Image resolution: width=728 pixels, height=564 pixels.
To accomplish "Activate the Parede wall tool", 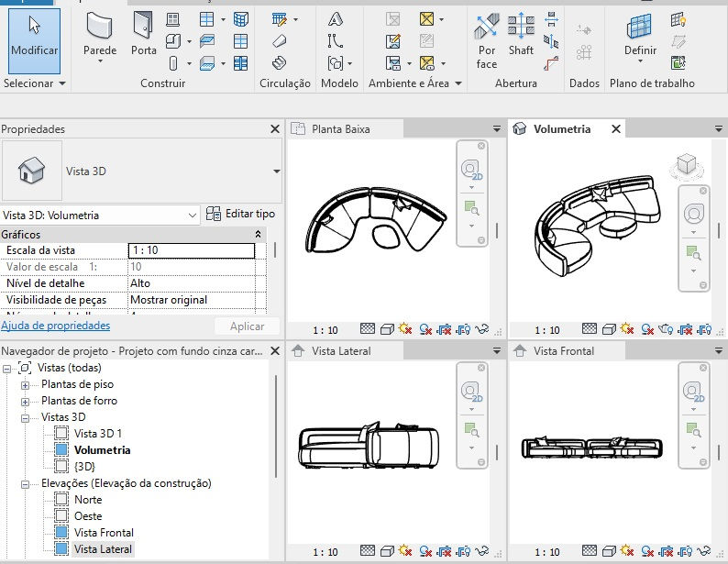I will pyautogui.click(x=100, y=37).
